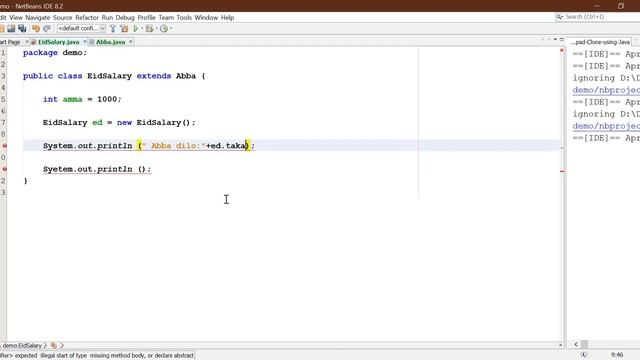Expand the Debug Project dropdown arrow
Screen dimensions: 640x360
156,29
